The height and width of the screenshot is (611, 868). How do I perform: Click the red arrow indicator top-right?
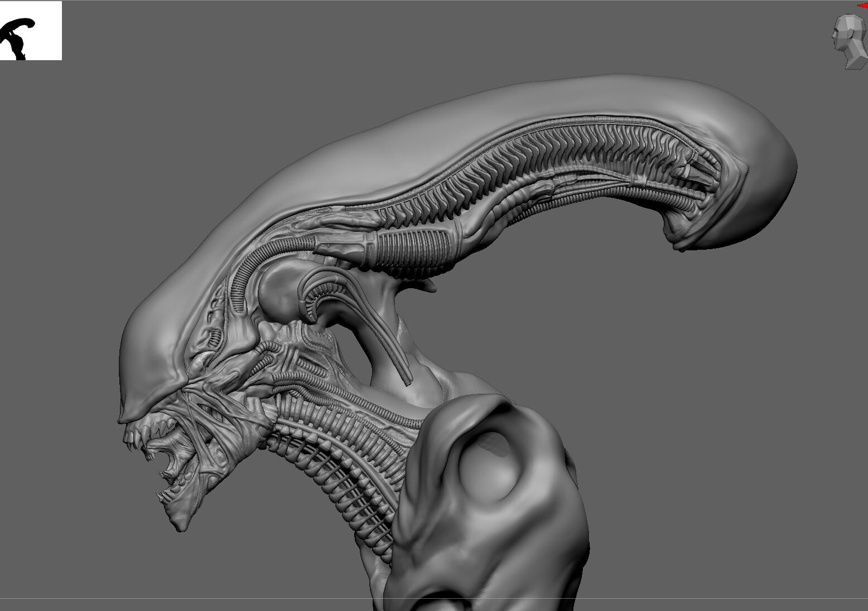pos(863,4)
